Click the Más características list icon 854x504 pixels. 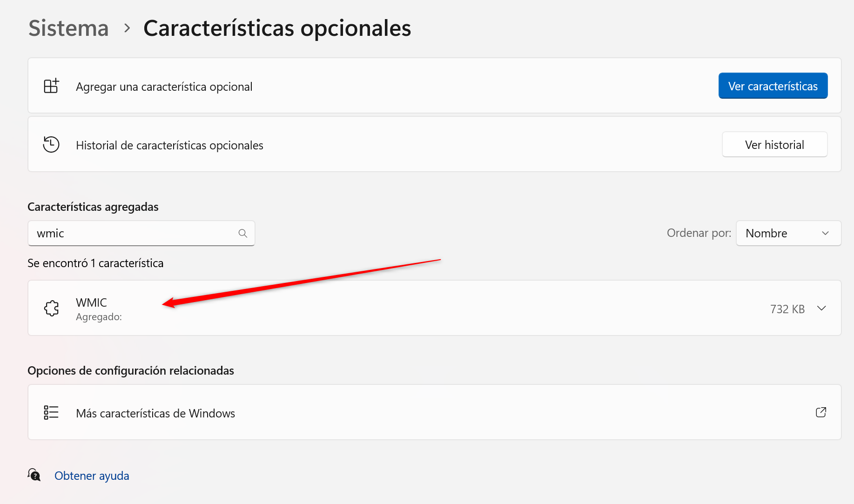pyautogui.click(x=51, y=412)
